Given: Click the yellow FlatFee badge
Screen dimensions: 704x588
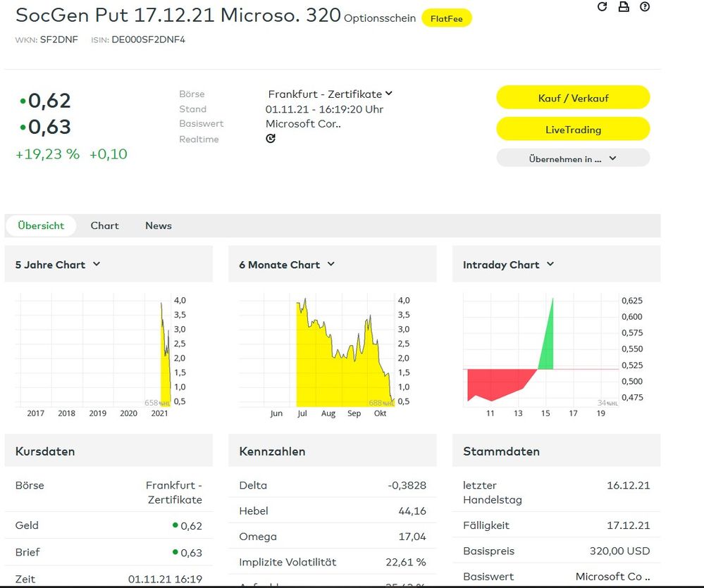Looking at the screenshot, I should point(446,19).
